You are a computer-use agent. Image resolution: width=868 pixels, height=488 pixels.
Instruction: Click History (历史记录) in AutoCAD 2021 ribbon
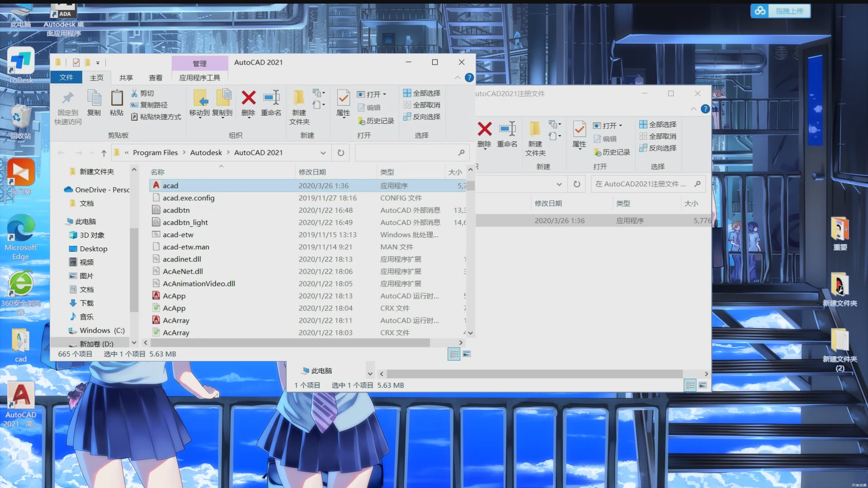tap(376, 121)
